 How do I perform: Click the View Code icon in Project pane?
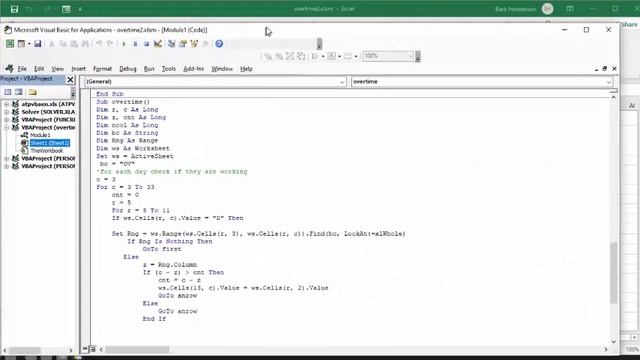8,92
